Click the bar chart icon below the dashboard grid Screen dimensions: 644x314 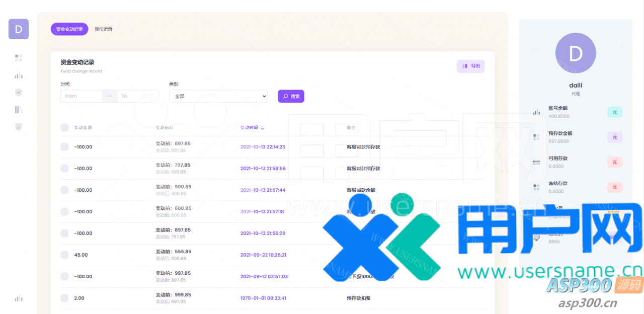coord(19,75)
